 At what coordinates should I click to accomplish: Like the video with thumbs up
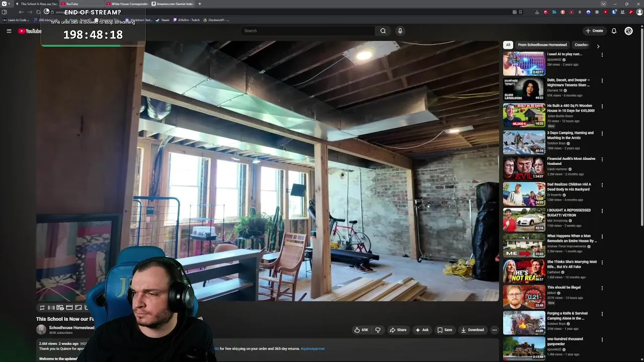[361, 330]
